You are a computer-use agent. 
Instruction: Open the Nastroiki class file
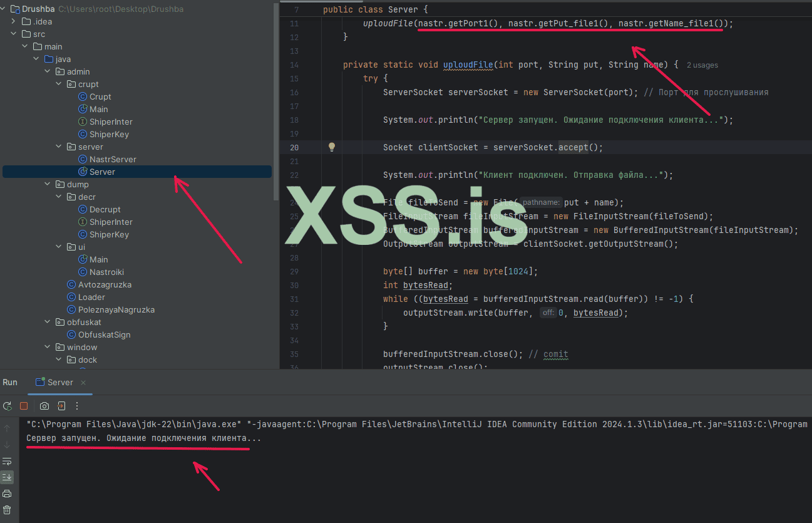pyautogui.click(x=107, y=272)
